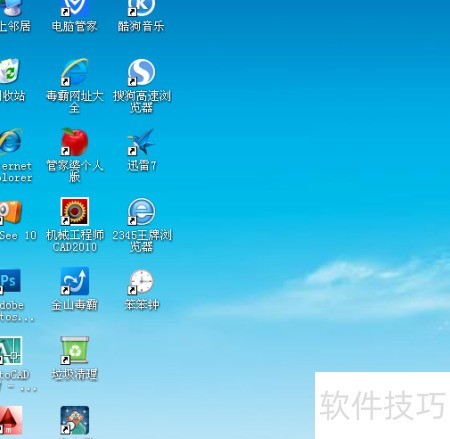Select the 管家婆个人版 label text
This screenshot has width=450, height=439.
(75, 171)
